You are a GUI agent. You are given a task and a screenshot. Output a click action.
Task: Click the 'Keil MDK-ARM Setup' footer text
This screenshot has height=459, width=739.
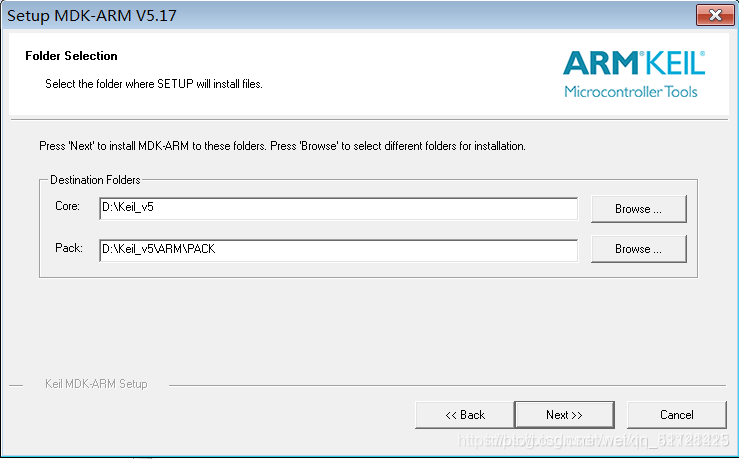point(96,384)
